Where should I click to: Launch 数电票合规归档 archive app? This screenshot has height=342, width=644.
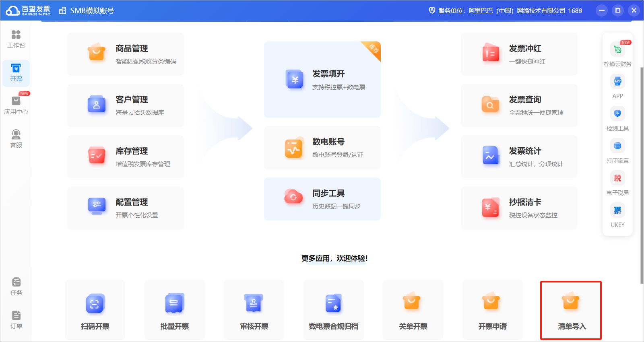pyautogui.click(x=334, y=309)
